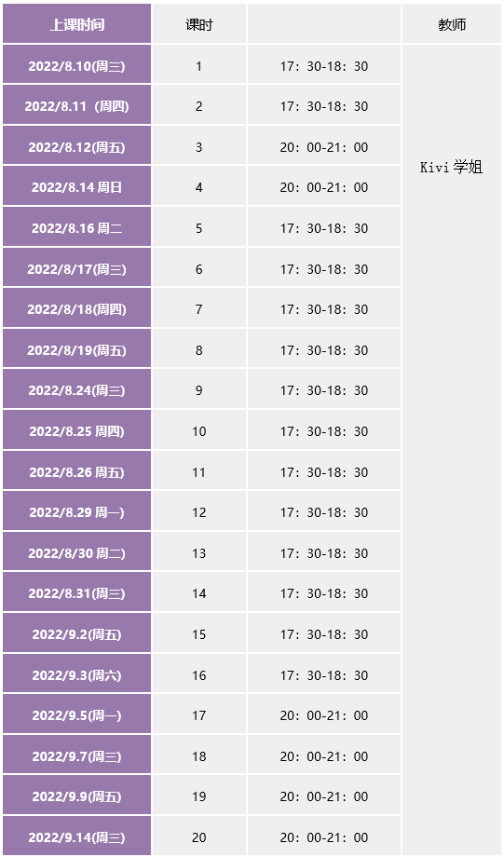The height and width of the screenshot is (857, 504).
Task: Click lesson number 10 cell
Action: point(199,430)
